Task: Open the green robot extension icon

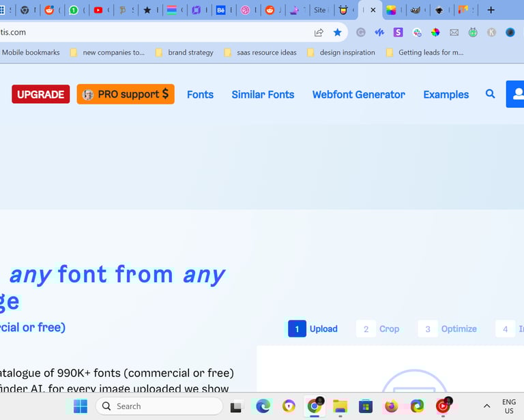Action: 473,32
